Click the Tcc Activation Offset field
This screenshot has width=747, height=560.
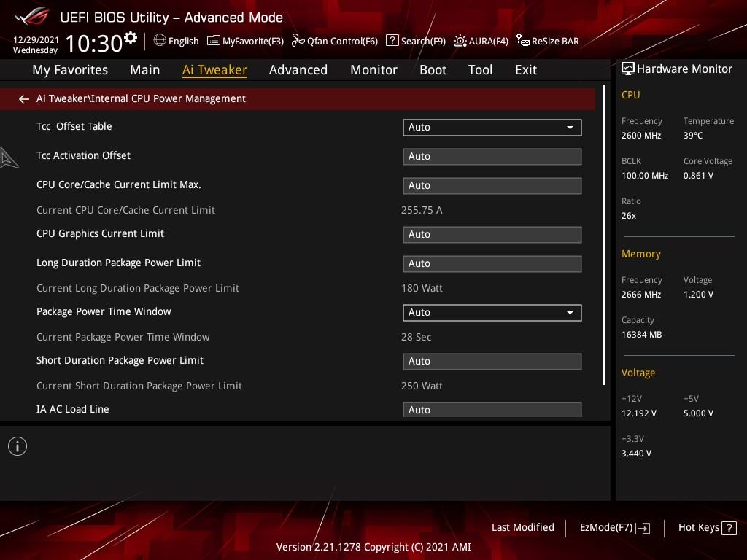coord(492,157)
